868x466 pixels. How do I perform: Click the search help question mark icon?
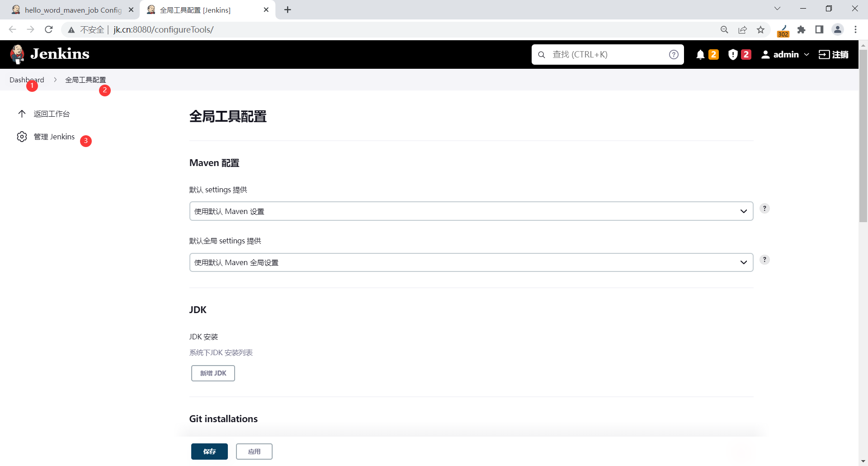coord(674,55)
